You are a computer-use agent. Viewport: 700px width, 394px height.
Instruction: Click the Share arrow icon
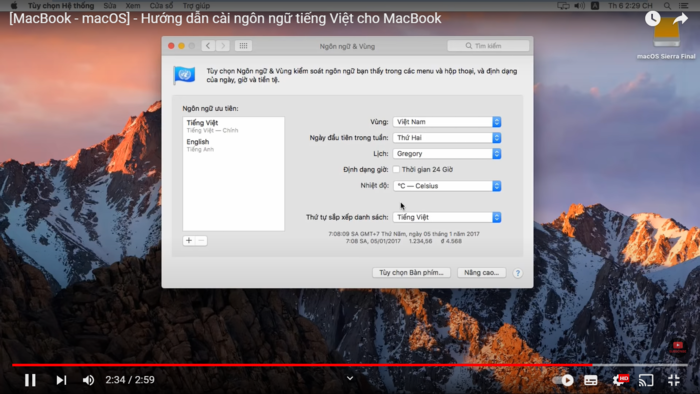coord(680,19)
